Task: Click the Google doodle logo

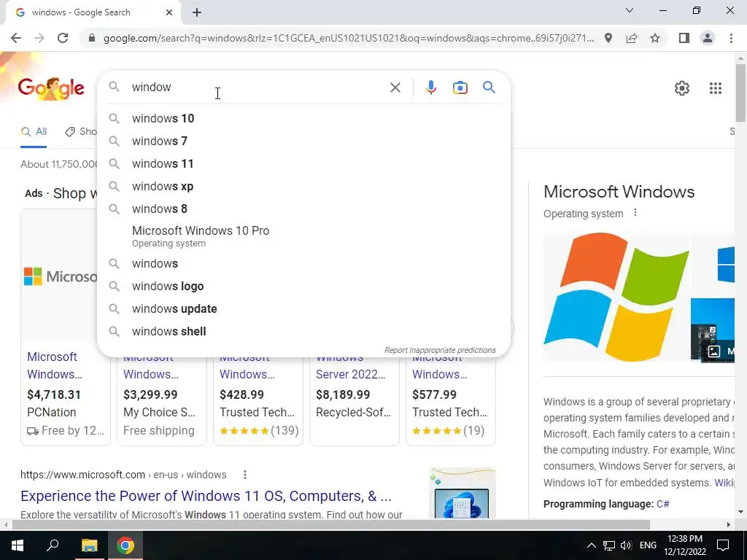Action: click(x=51, y=88)
